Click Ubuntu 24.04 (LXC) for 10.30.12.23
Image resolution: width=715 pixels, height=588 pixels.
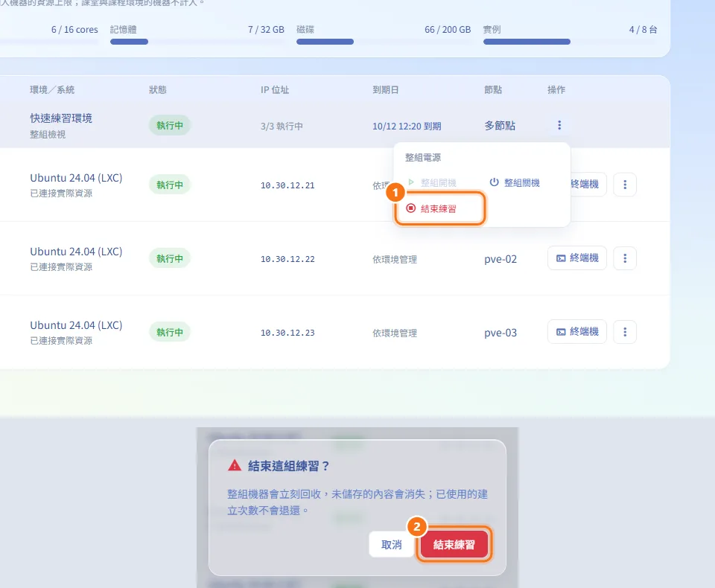click(x=76, y=325)
